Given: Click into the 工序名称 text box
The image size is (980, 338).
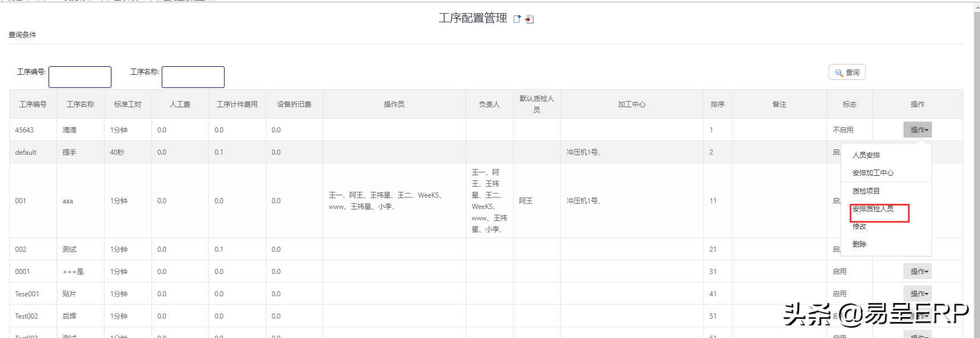Looking at the screenshot, I should (x=193, y=77).
